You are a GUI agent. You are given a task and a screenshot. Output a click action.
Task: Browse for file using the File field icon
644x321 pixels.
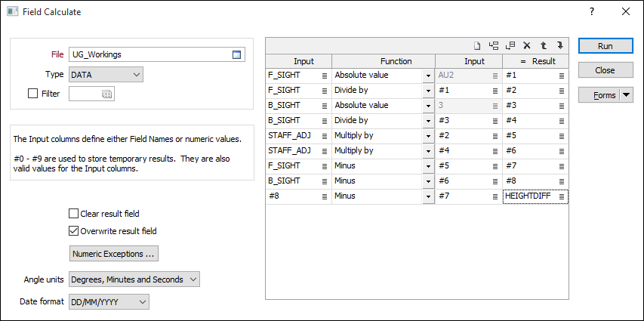pyautogui.click(x=236, y=54)
